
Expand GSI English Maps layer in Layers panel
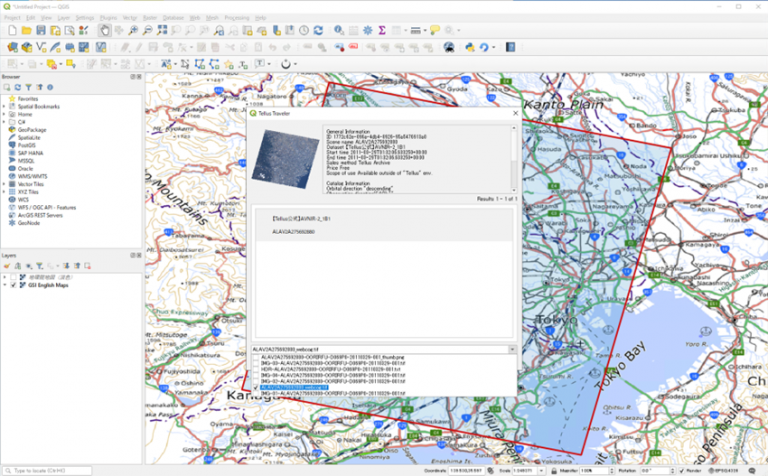click(x=5, y=285)
